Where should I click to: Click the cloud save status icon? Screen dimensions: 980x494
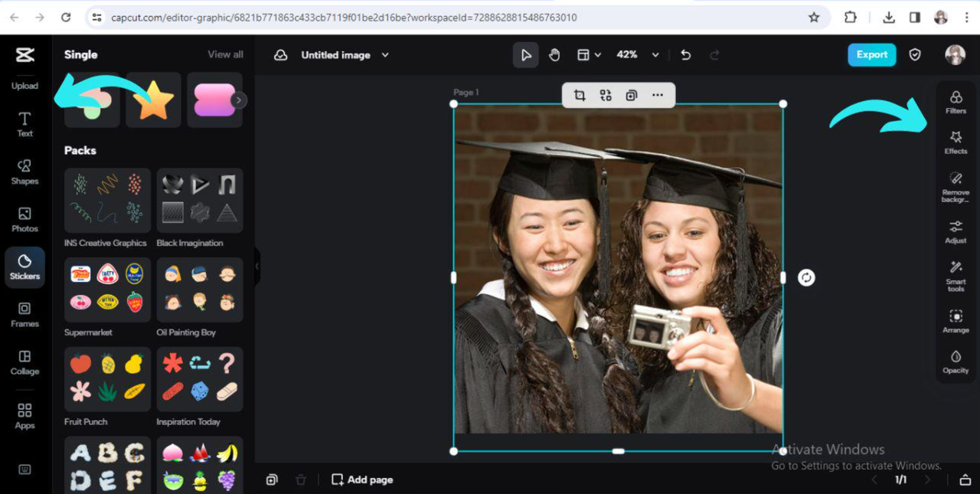tap(281, 55)
